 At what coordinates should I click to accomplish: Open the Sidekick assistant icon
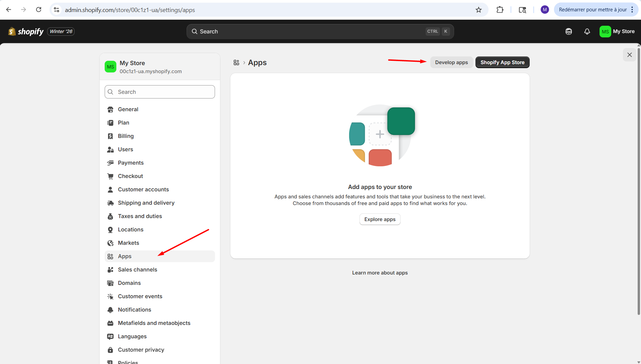(568, 31)
